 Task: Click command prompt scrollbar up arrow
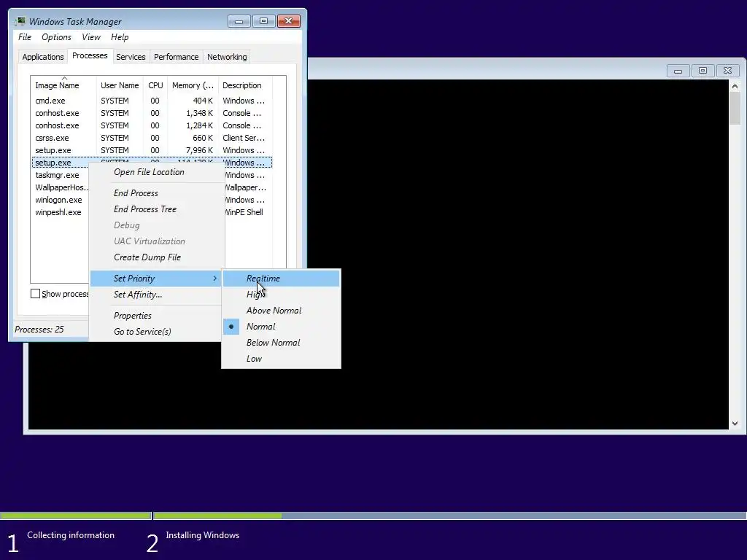tap(735, 86)
